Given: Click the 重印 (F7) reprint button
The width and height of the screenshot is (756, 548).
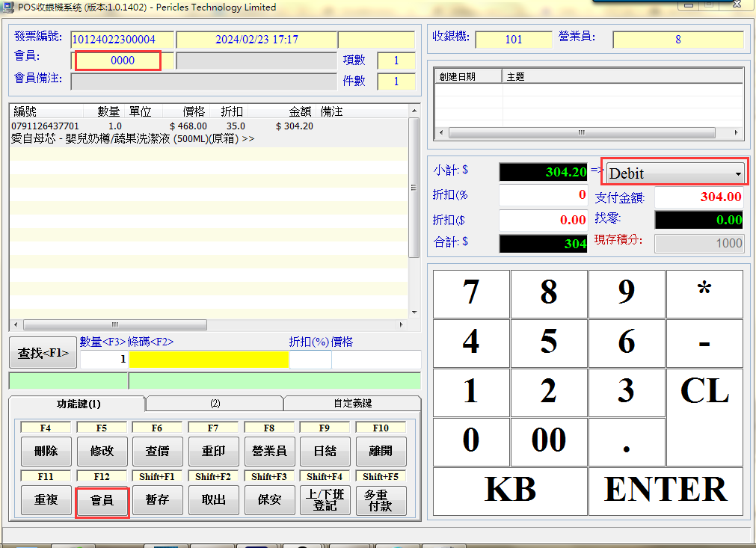Looking at the screenshot, I should 213,451.
